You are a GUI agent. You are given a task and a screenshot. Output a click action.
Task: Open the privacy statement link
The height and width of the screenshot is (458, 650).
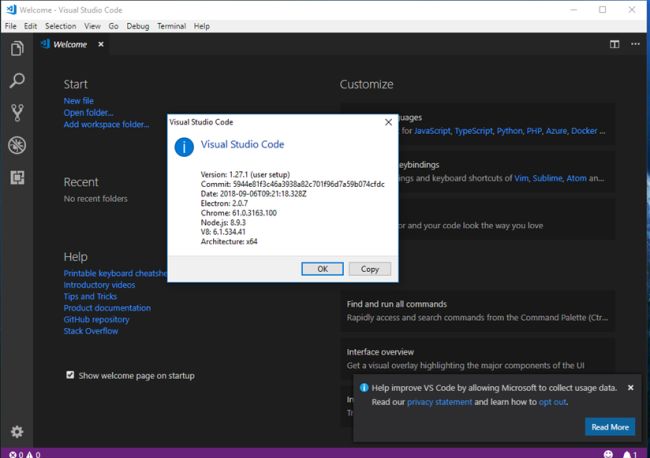439,402
